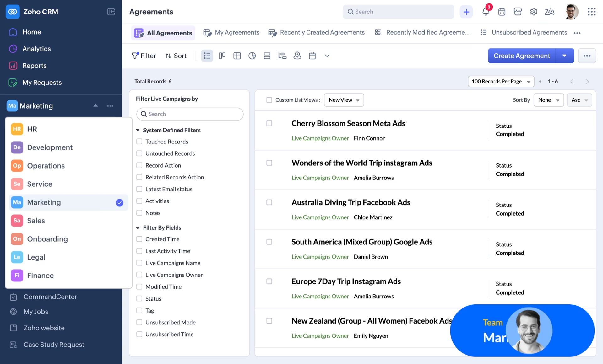Open the Filter button
The image size is (603, 364).
pos(144,56)
